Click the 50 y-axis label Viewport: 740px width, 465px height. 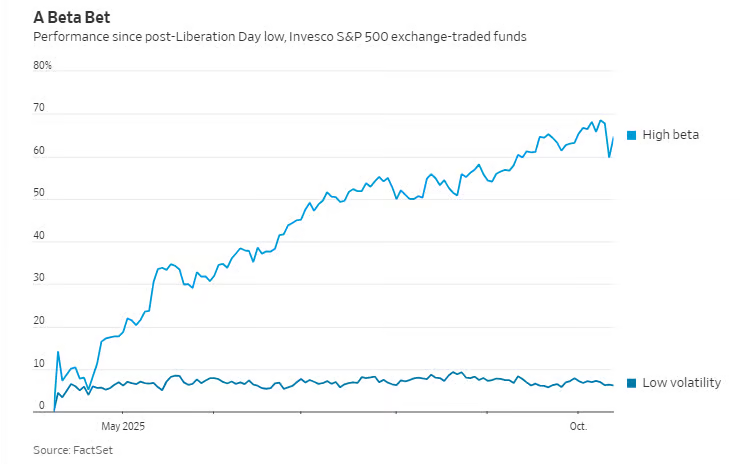tap(39, 193)
